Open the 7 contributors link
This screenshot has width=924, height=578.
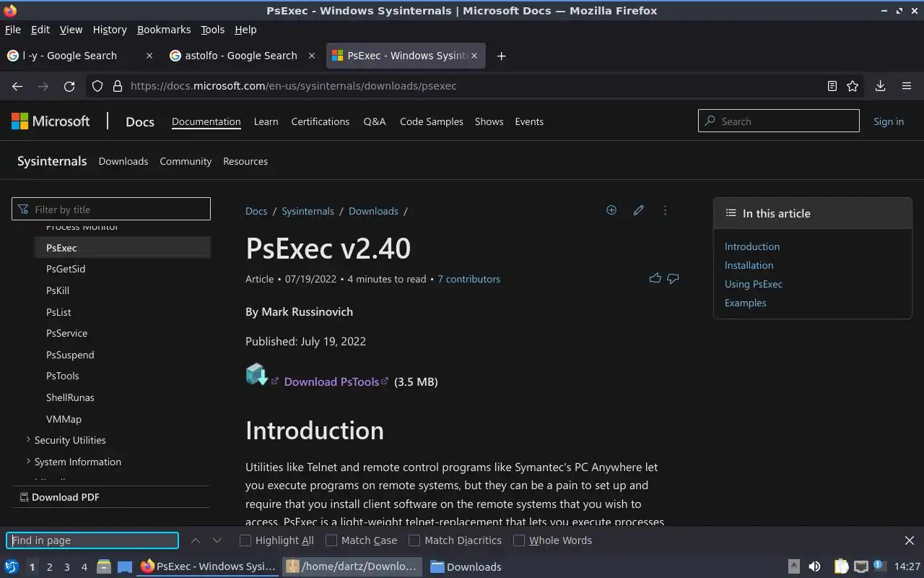click(468, 279)
